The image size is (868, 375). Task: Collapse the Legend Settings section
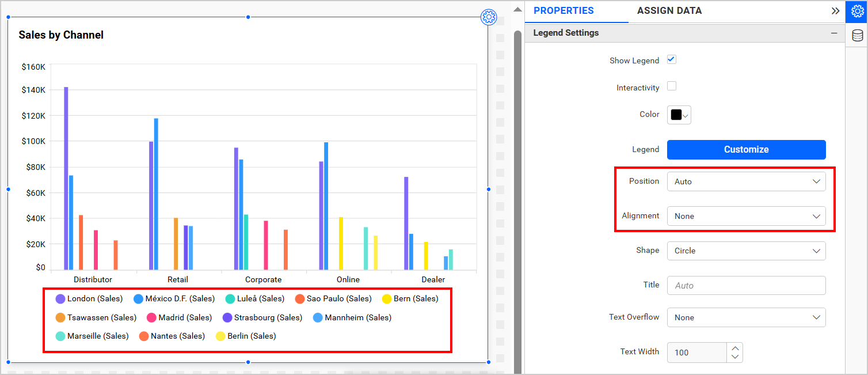pos(833,33)
